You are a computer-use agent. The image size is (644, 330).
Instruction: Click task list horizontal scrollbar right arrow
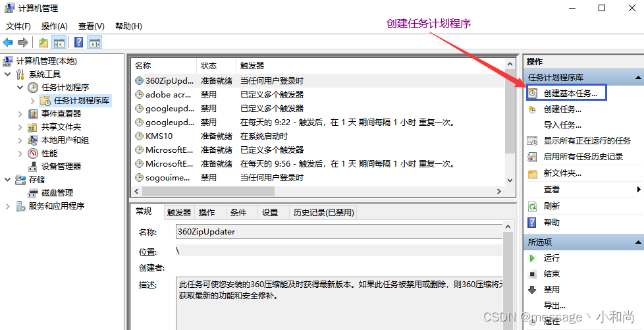(x=498, y=191)
